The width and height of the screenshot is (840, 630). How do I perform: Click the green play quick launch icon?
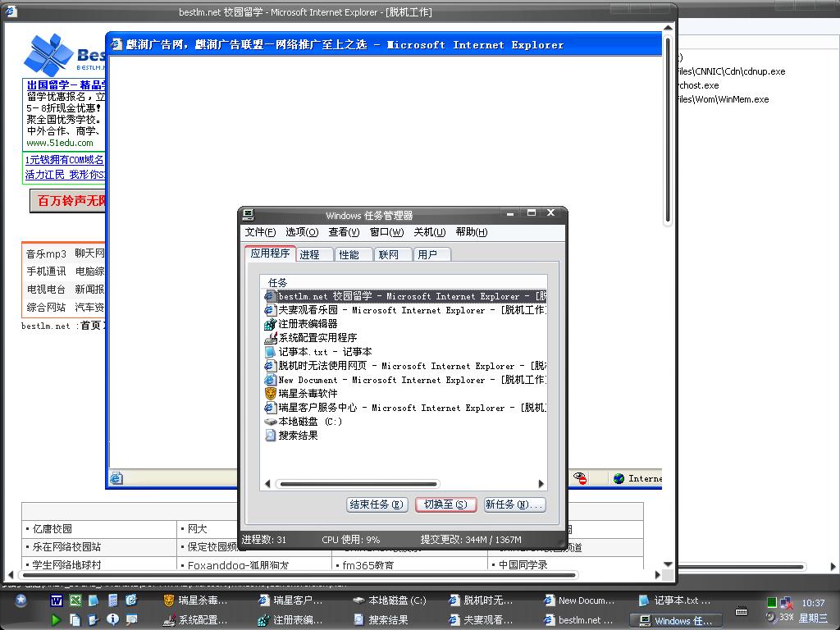[55, 620]
